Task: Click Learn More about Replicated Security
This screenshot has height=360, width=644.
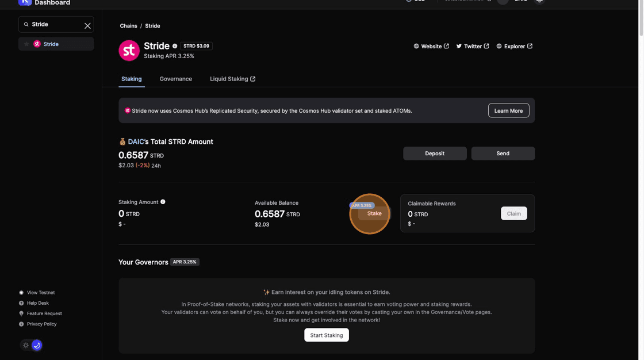Action: tap(508, 110)
